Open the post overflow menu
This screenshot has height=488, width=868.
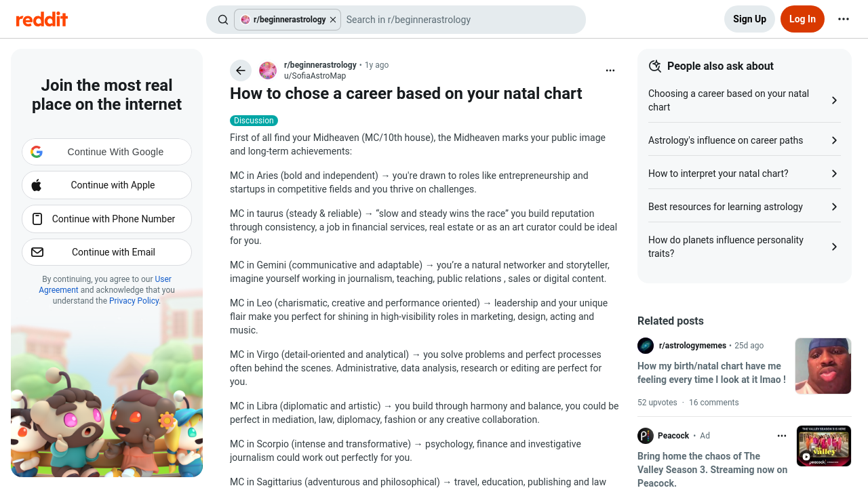coord(610,70)
